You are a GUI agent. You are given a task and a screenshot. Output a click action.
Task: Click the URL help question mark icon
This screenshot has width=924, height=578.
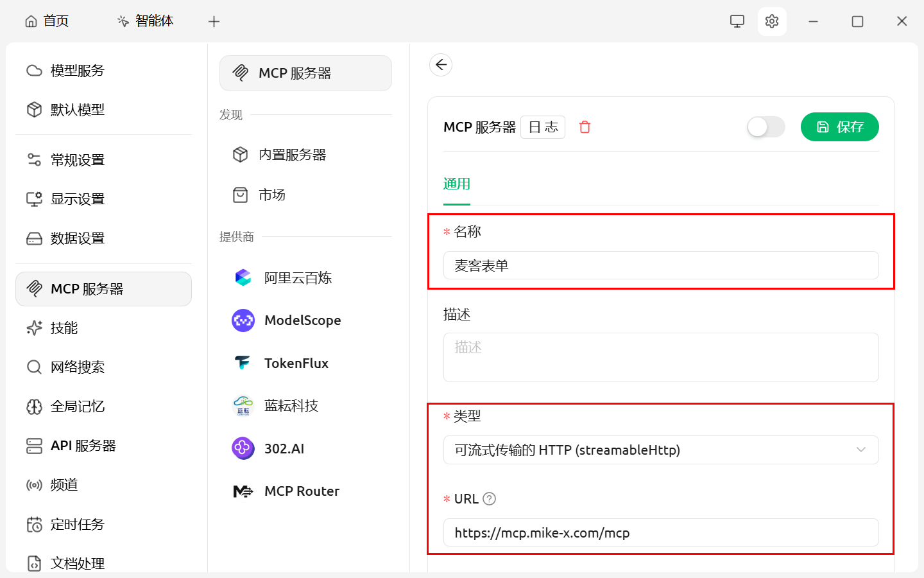[489, 499]
